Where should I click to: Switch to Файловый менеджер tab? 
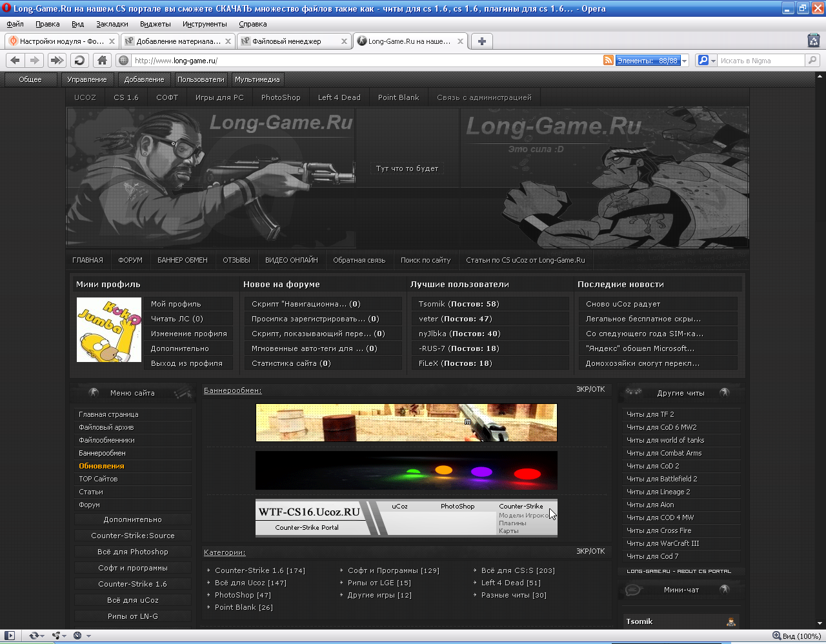pos(294,41)
